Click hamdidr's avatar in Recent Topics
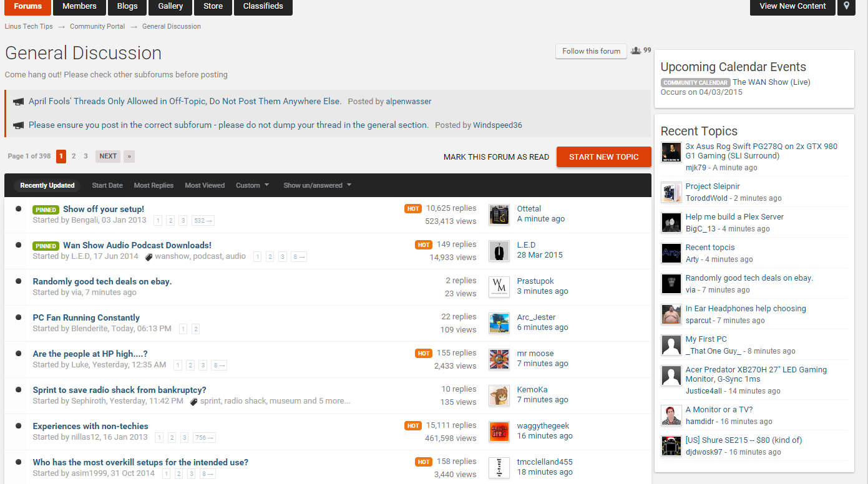The width and height of the screenshot is (868, 484). (x=671, y=415)
